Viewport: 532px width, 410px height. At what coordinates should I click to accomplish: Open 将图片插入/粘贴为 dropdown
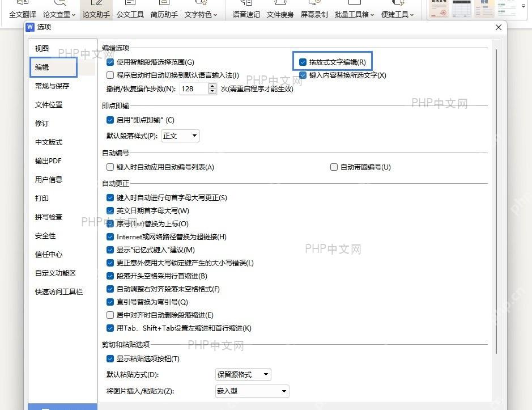pyautogui.click(x=252, y=391)
